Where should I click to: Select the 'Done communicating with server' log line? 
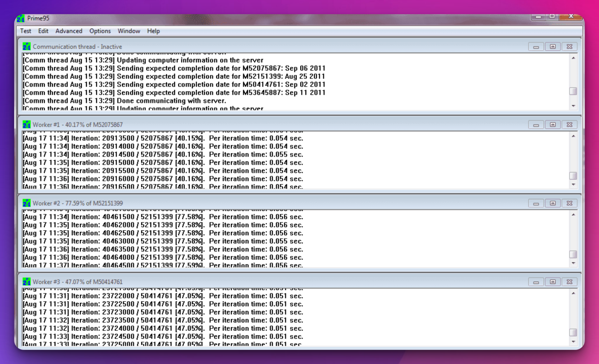coord(124,101)
